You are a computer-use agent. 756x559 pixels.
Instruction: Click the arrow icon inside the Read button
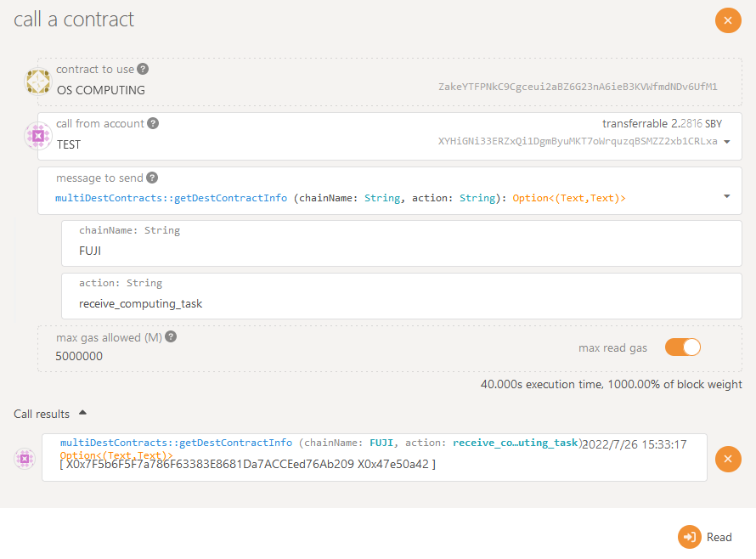pos(688,537)
